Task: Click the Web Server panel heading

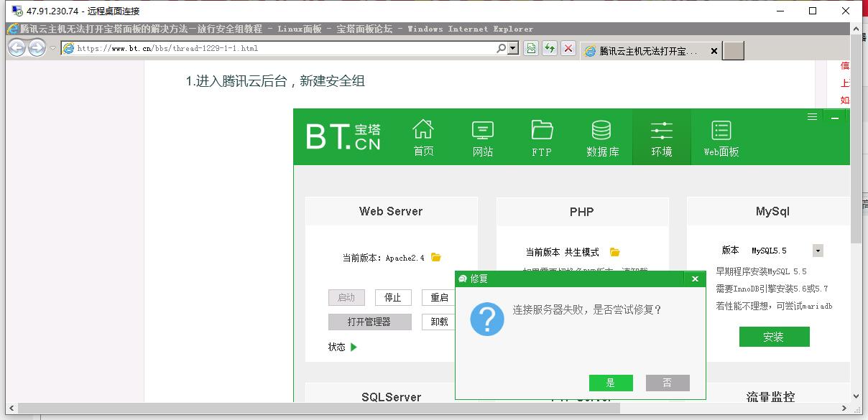Action: 391,211
